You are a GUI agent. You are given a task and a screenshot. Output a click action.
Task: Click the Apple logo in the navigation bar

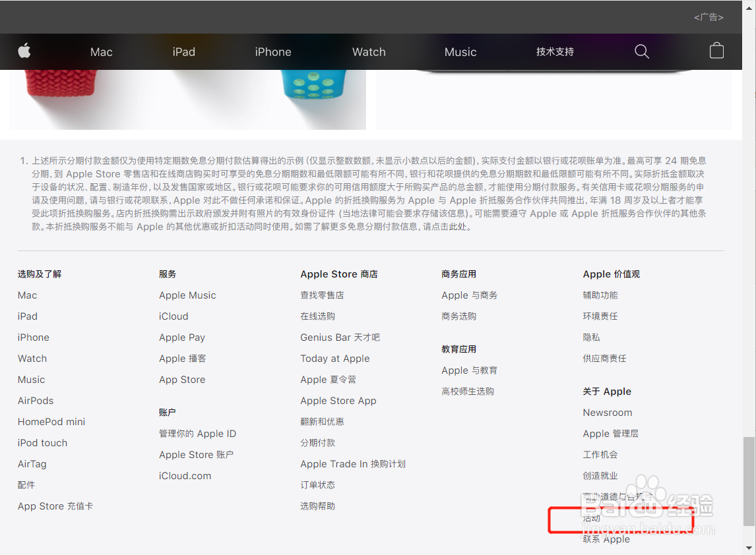(x=24, y=51)
